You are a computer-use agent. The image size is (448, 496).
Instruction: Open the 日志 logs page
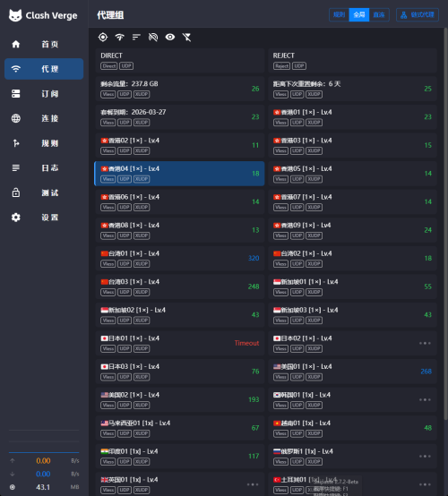(x=44, y=167)
